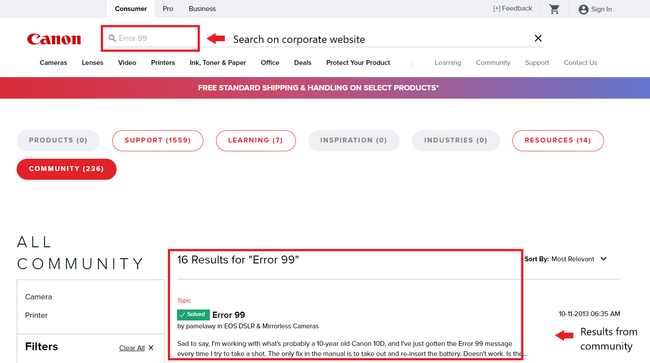The image size is (650, 363).
Task: Open the Office menu
Action: click(270, 63)
